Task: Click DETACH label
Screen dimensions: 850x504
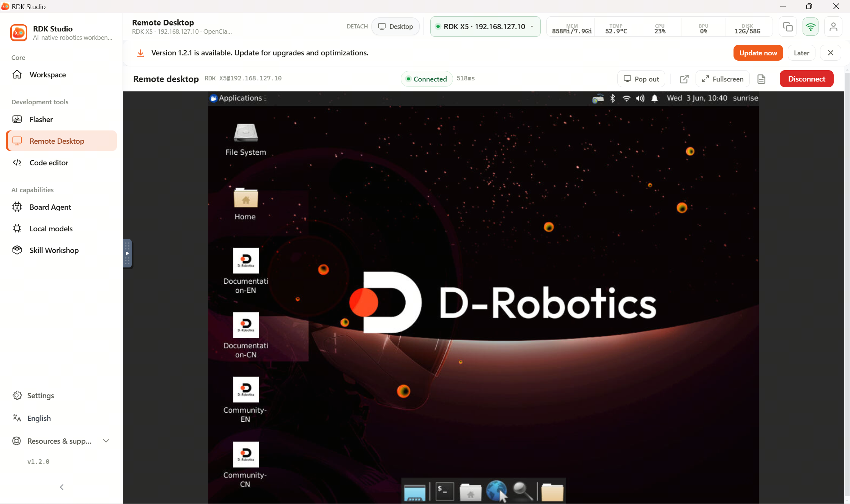Action: pos(357,27)
